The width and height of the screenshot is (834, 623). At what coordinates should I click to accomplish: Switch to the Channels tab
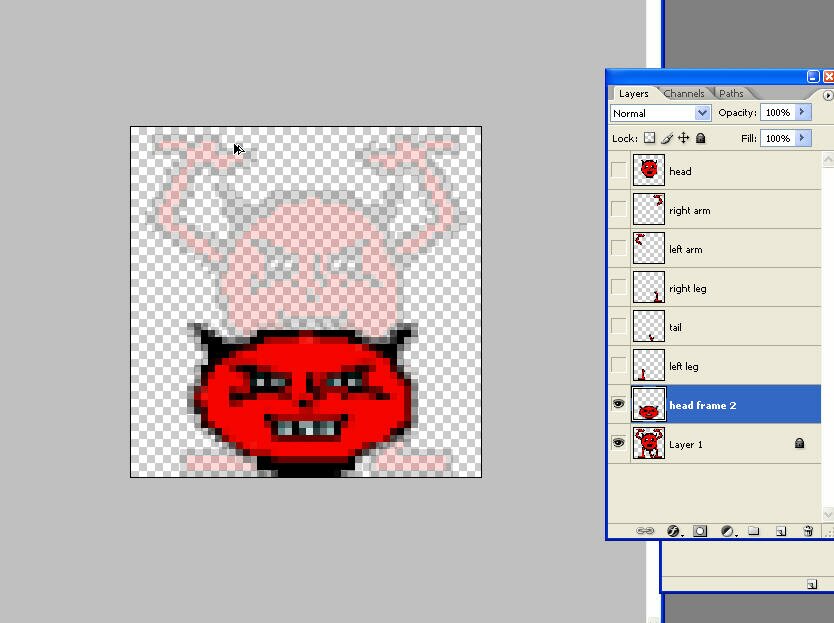tap(684, 94)
